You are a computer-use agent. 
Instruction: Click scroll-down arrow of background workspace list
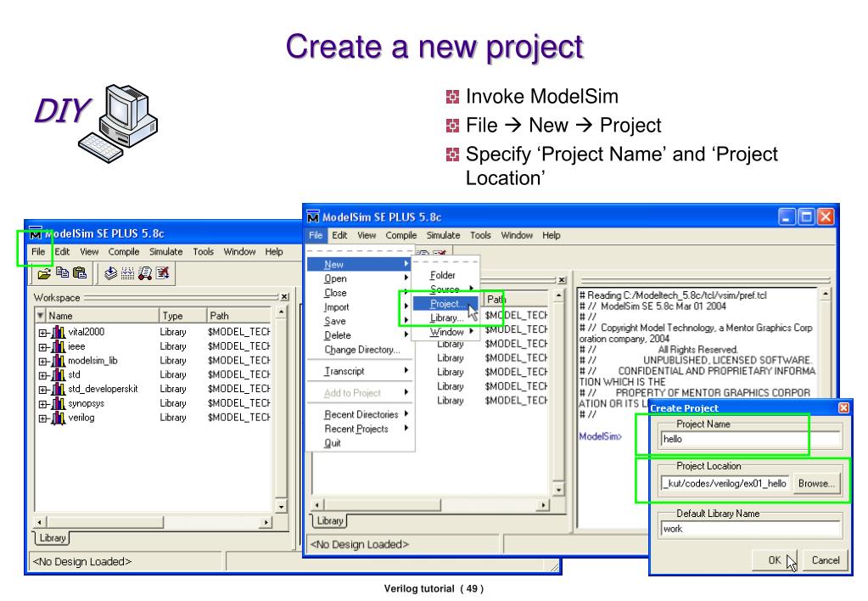(281, 506)
